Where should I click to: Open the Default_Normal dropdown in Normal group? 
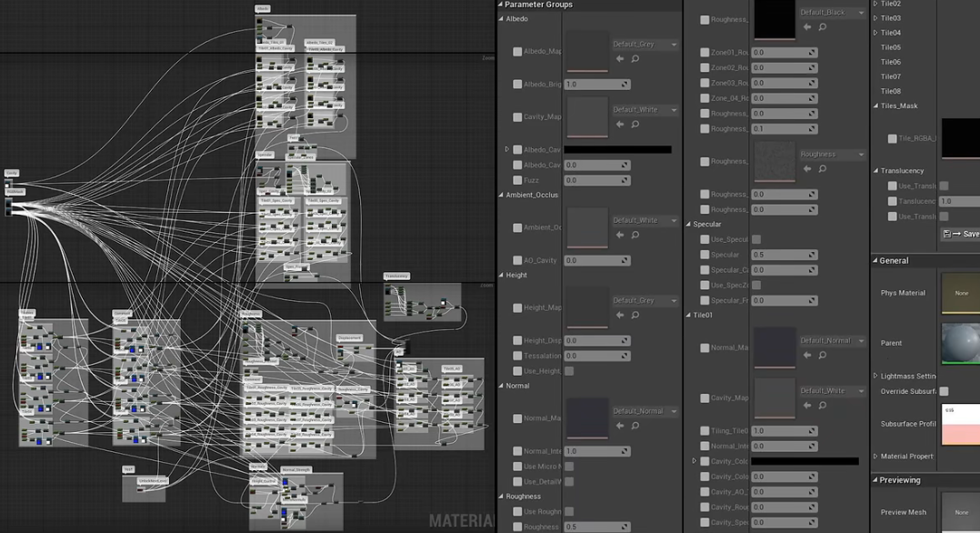pos(645,412)
